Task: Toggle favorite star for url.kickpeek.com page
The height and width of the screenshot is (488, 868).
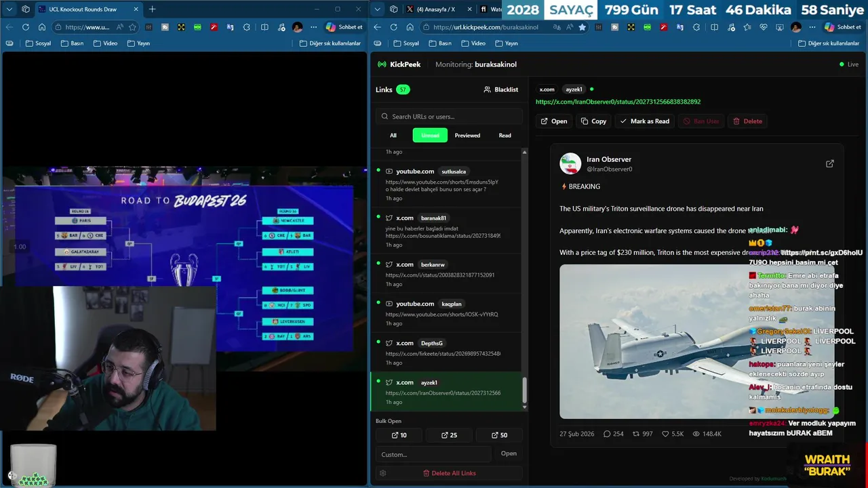Action: click(x=582, y=27)
